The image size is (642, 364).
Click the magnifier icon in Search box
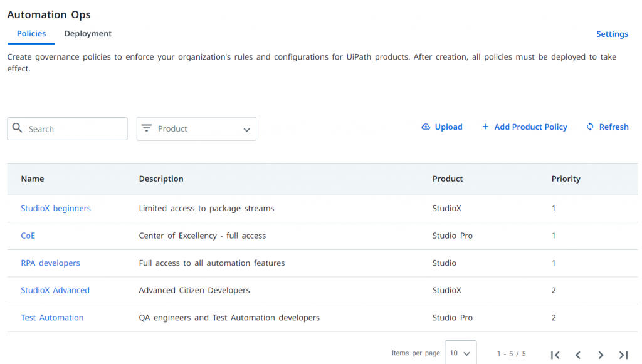click(17, 128)
